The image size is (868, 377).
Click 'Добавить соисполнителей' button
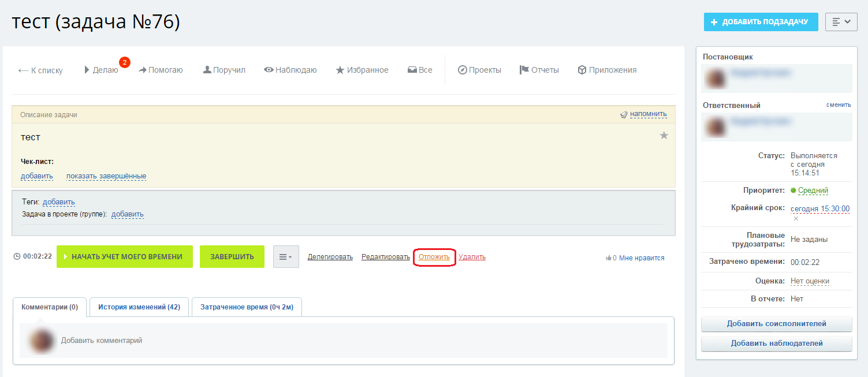click(777, 324)
